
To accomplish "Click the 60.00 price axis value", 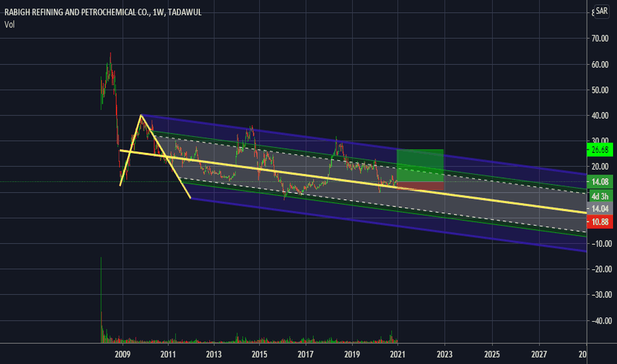I will click(600, 65).
